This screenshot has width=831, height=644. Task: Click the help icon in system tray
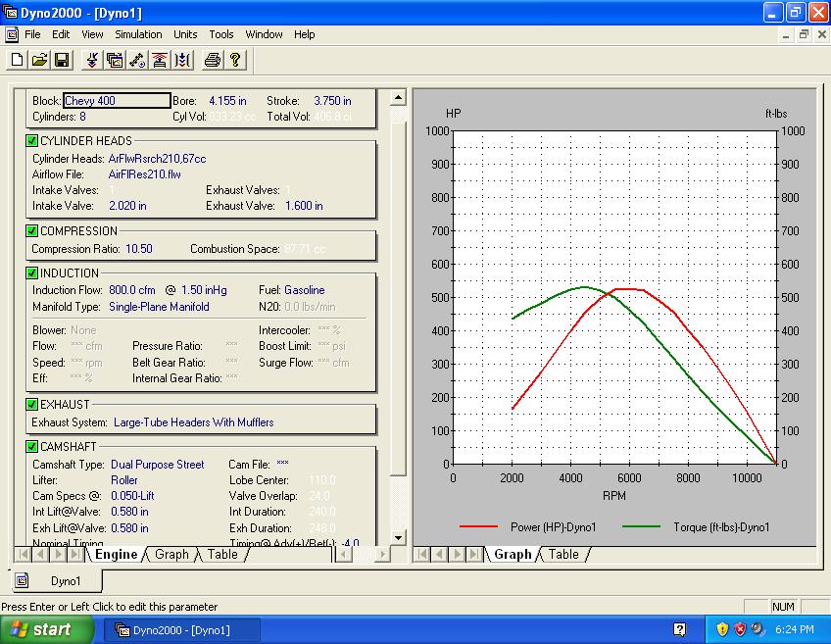(680, 629)
